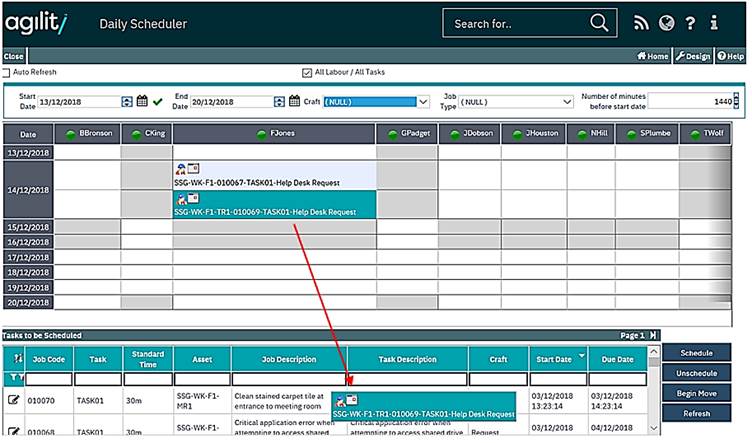The height and width of the screenshot is (443, 752).
Task: Enable the Auto Refresh checkbox
Action: point(6,73)
